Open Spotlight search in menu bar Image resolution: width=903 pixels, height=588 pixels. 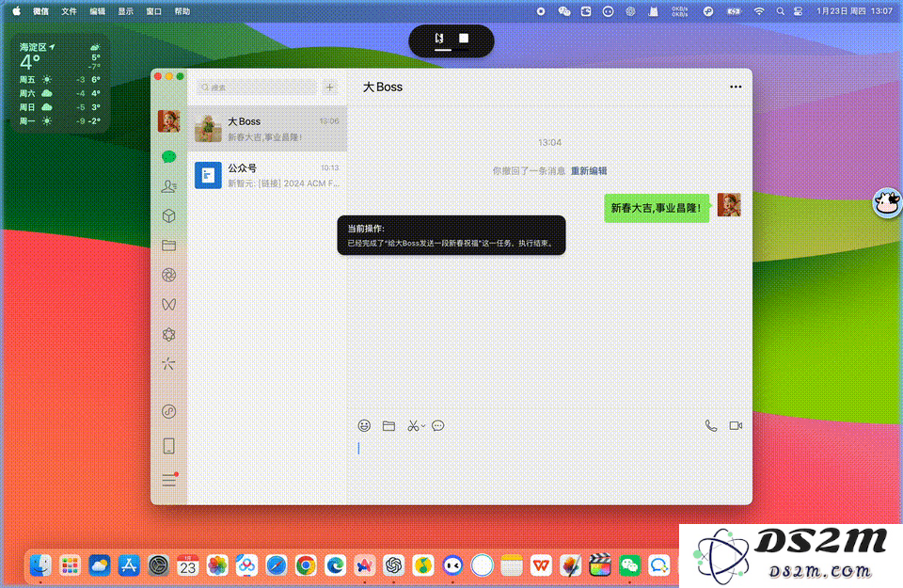(780, 11)
